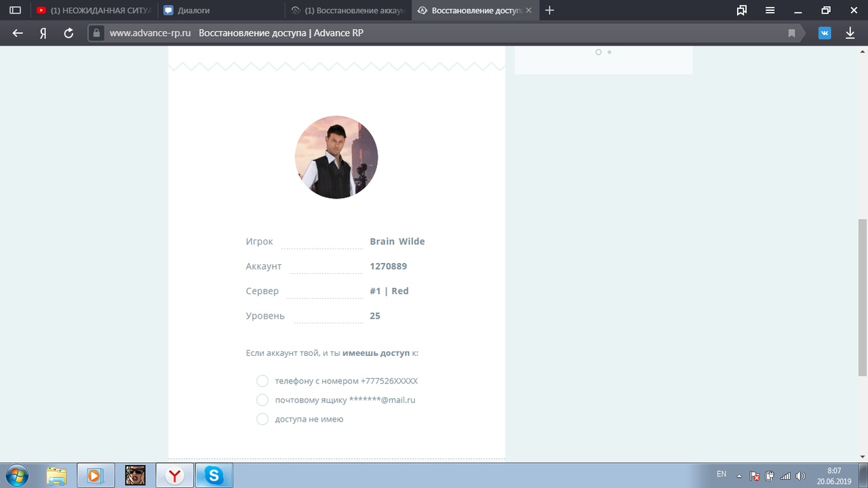Click the 'Если аккаунт твой' text line
Viewport: 868px width, 488px height.
pos(332,353)
